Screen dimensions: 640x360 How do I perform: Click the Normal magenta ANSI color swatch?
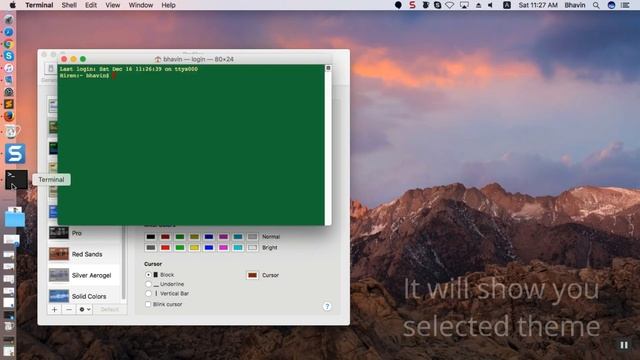(223, 237)
